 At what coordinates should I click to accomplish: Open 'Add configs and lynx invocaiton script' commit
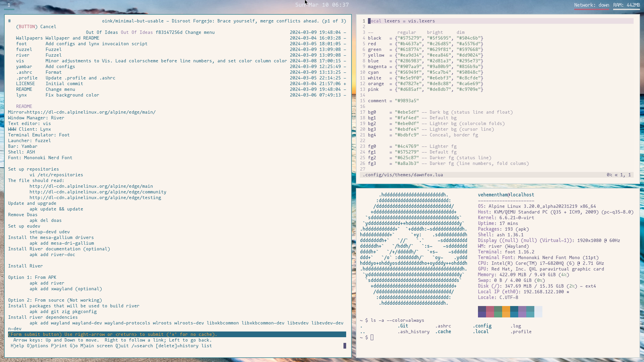tap(97, 44)
